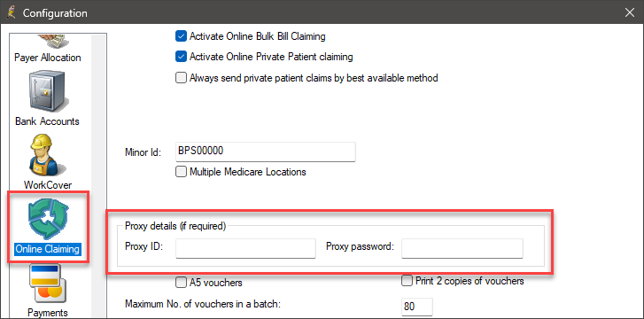The image size is (644, 319).
Task: Click the Configuration window app icon
Action: (x=12, y=12)
